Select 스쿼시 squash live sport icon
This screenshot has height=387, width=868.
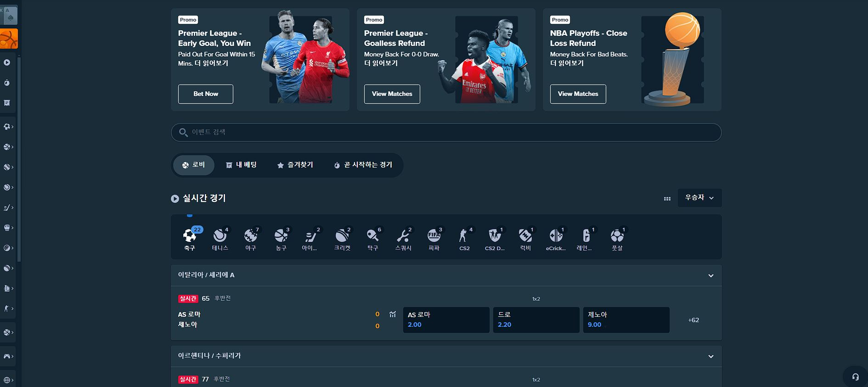(x=403, y=239)
